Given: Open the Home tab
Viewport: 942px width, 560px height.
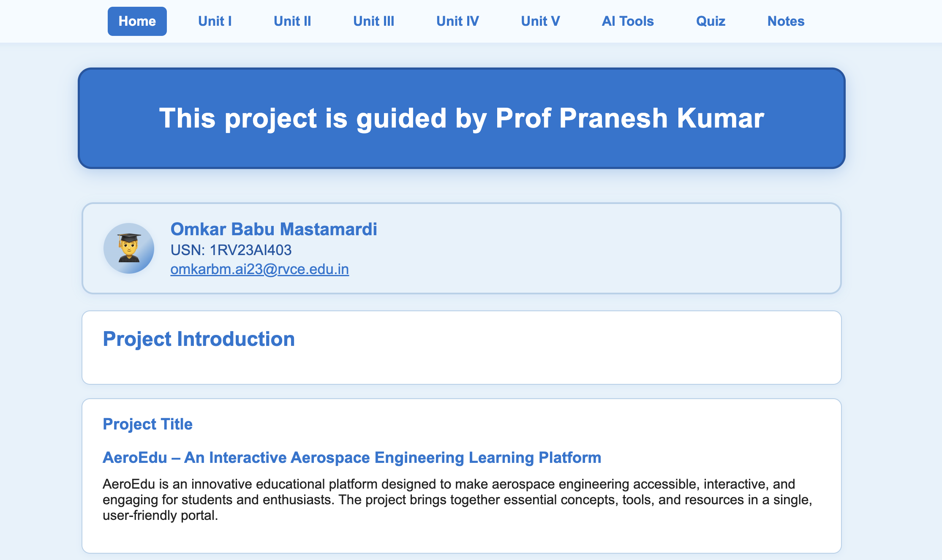Looking at the screenshot, I should pos(137,21).
